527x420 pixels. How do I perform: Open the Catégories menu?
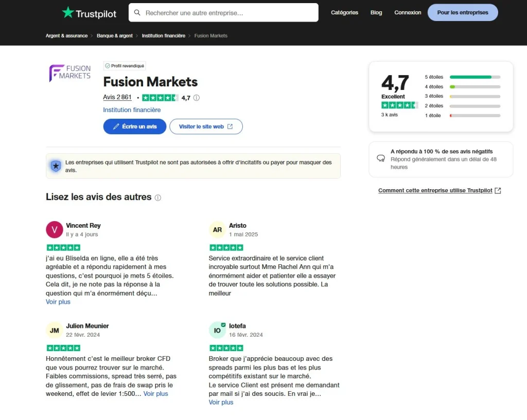point(344,12)
